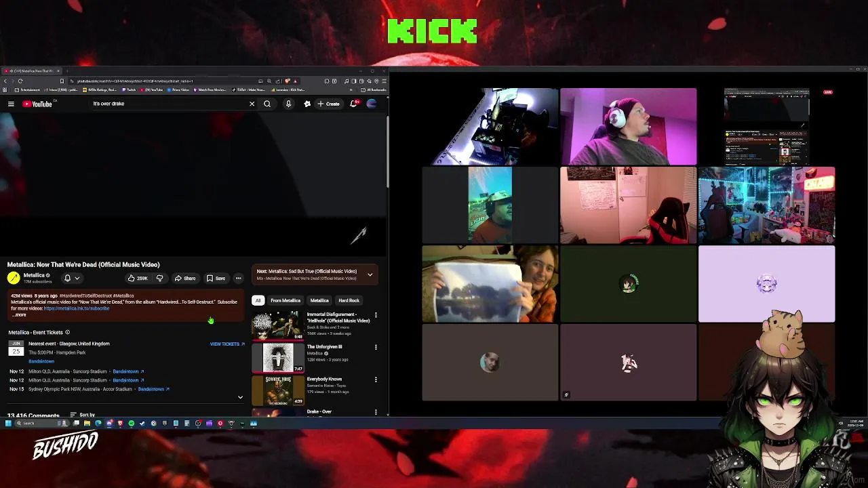This screenshot has height=488, width=868.
Task: Select the Hard Rock filter chip
Action: click(x=349, y=300)
